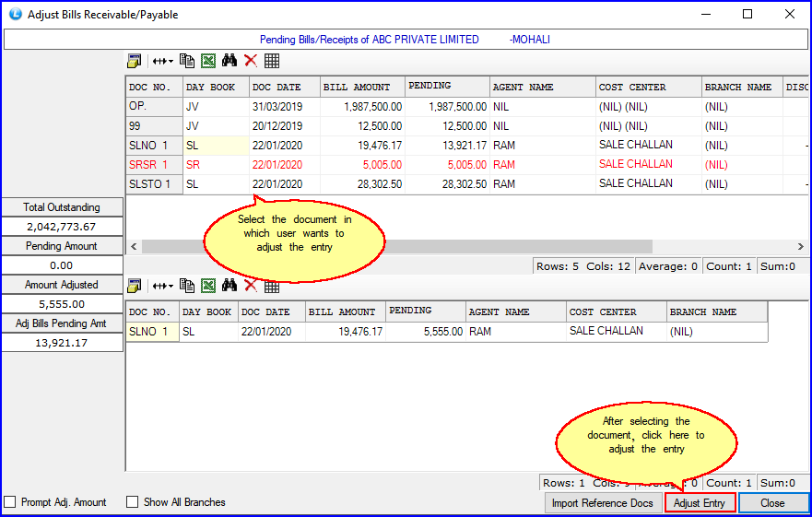The width and height of the screenshot is (812, 517).
Task: Click pending amount 13,921.17 in upper grid
Action: [447, 146]
